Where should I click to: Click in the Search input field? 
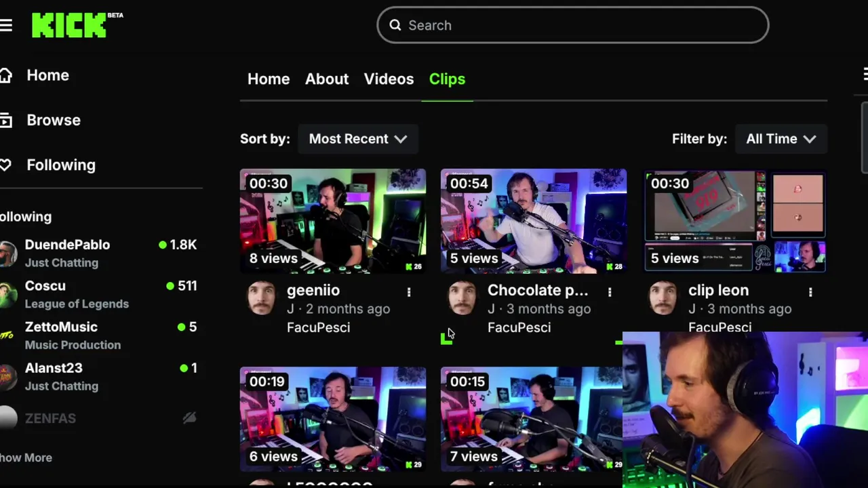click(x=573, y=25)
